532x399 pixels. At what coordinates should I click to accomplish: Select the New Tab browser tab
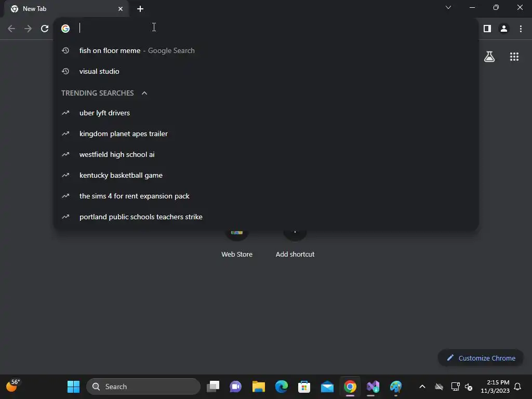coord(66,9)
